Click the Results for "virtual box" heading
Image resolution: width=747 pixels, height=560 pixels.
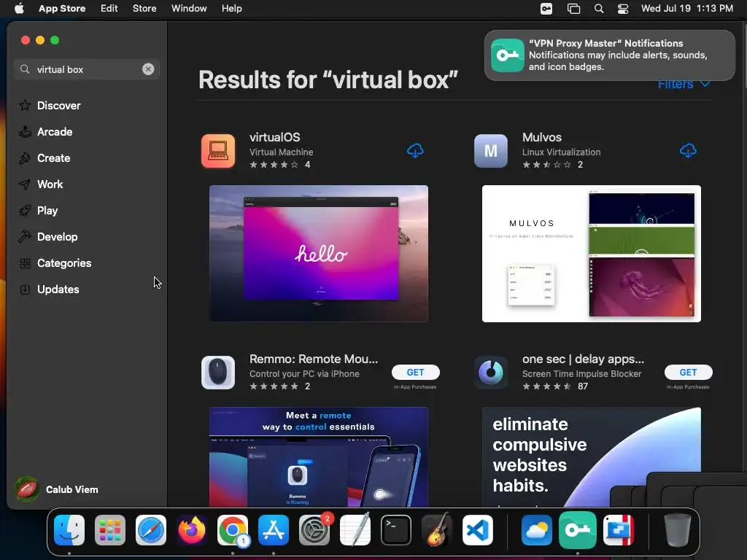pyautogui.click(x=328, y=79)
